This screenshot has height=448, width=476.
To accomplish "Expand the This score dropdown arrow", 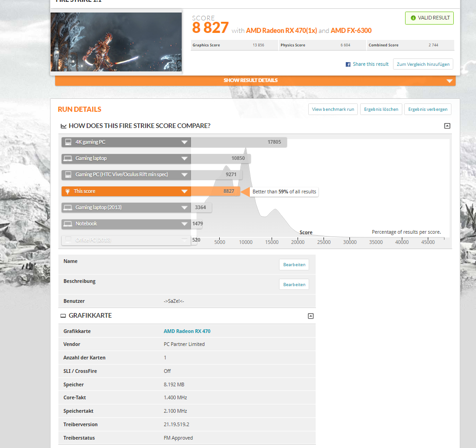I will coord(184,192).
